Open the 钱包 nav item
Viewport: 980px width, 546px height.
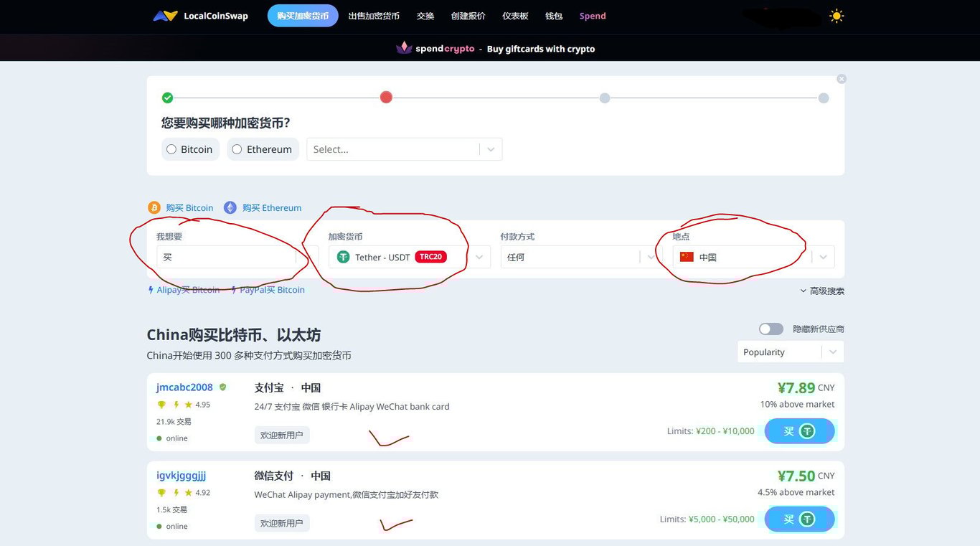click(554, 16)
